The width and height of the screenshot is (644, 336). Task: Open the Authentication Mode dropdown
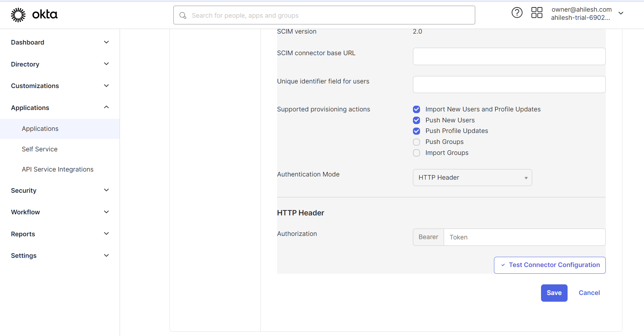click(472, 178)
